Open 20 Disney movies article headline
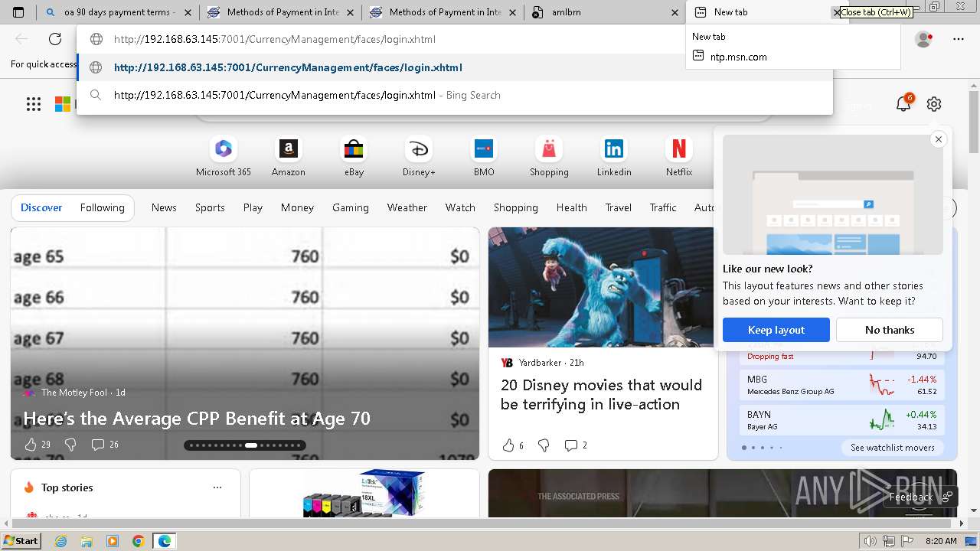980x551 pixels. [x=601, y=395]
